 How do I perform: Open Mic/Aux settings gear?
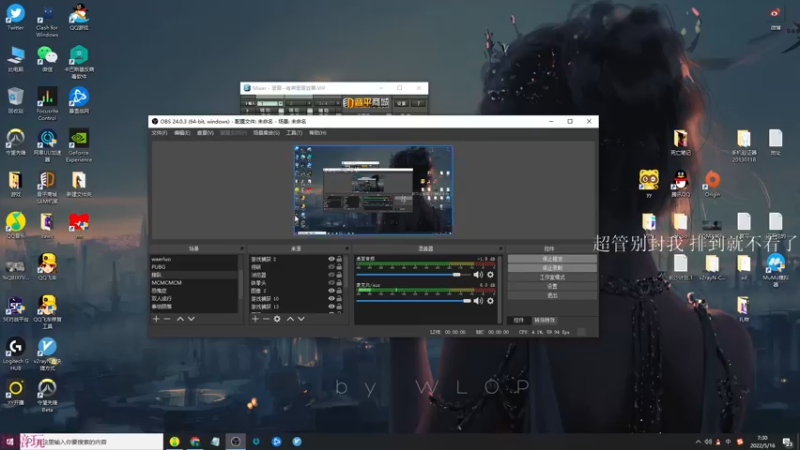[490, 301]
